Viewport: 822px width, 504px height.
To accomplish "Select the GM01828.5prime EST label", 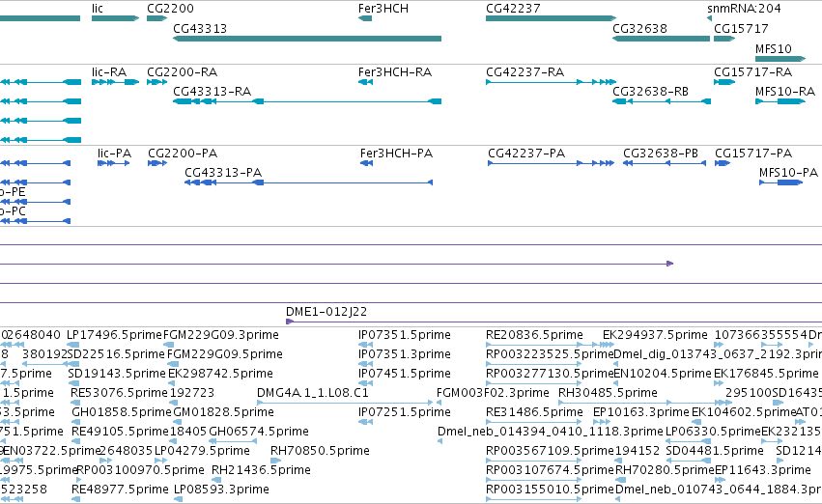I will 223,411.
